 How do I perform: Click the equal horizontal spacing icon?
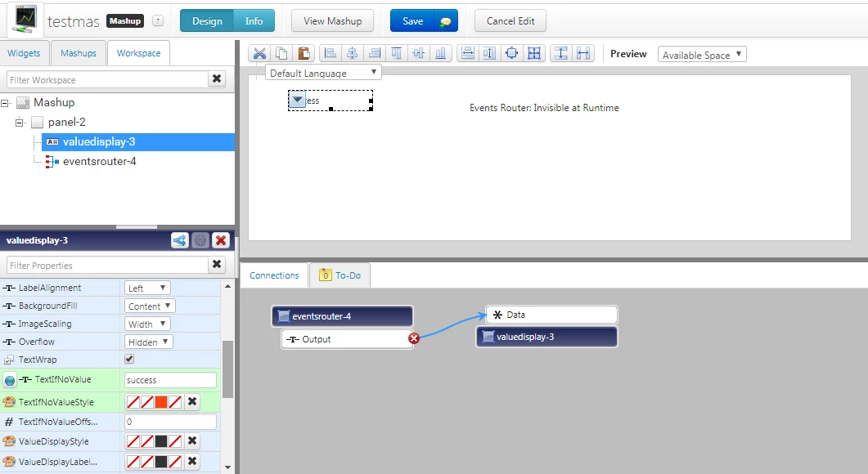583,54
